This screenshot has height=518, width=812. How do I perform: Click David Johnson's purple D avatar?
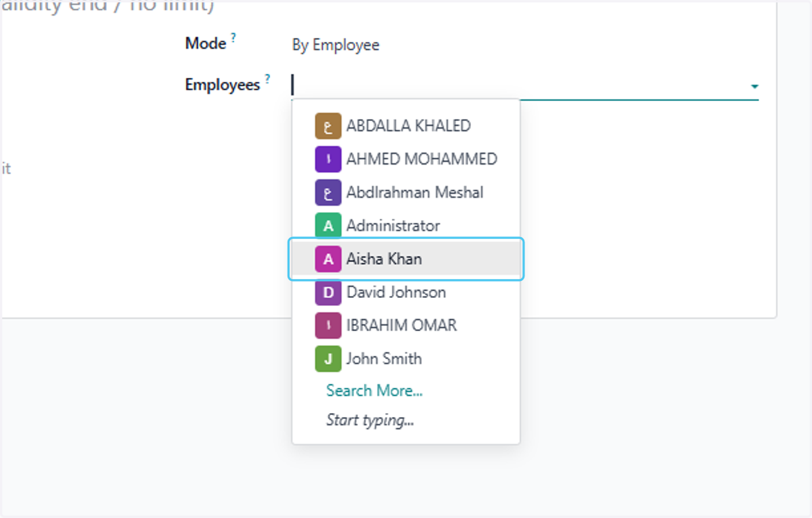(x=328, y=293)
